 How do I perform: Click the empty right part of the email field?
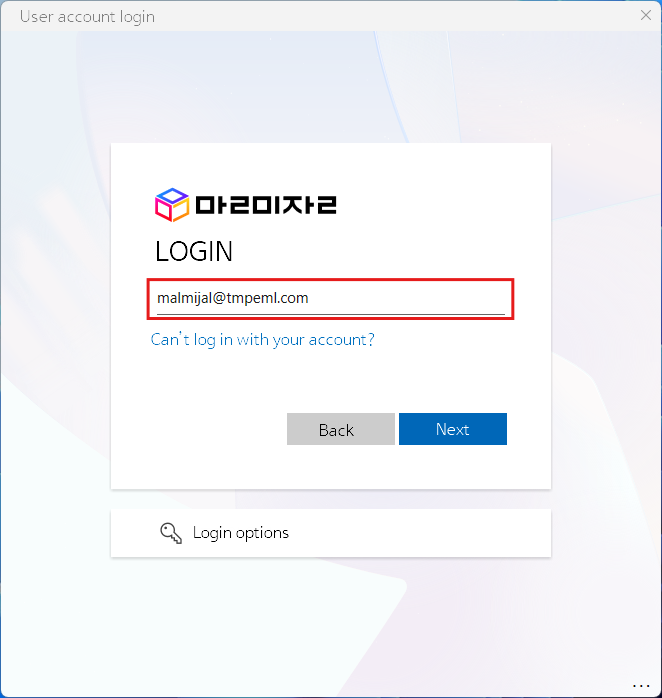pos(410,298)
